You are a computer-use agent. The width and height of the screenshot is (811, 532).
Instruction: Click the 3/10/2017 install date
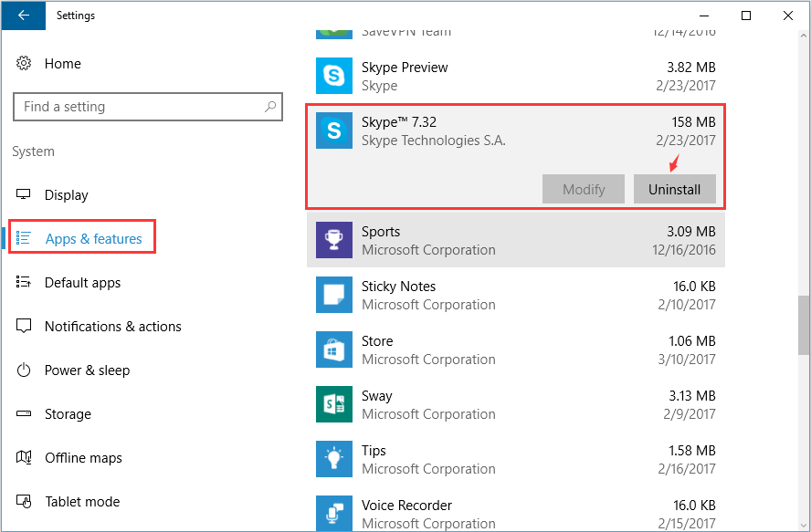(x=687, y=360)
